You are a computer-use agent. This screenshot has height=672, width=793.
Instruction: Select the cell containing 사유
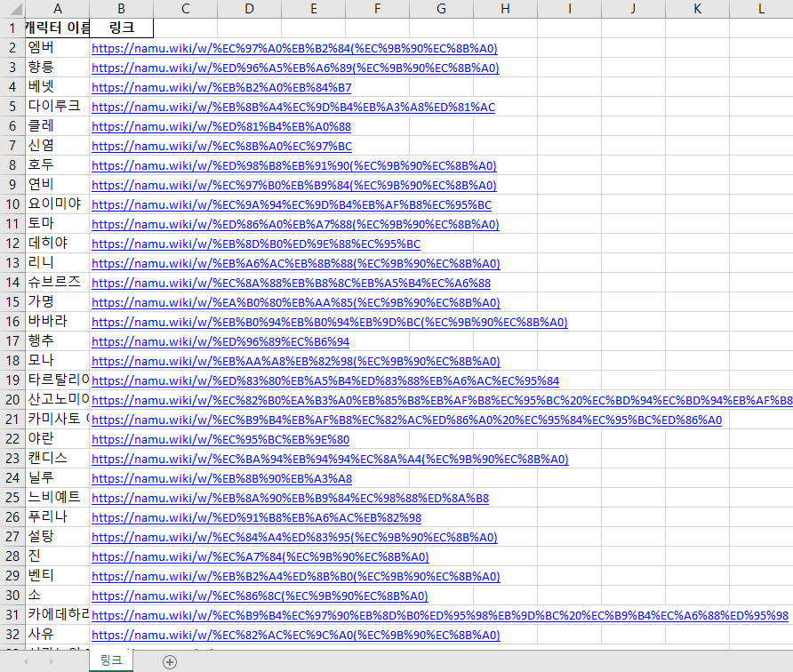point(58,635)
